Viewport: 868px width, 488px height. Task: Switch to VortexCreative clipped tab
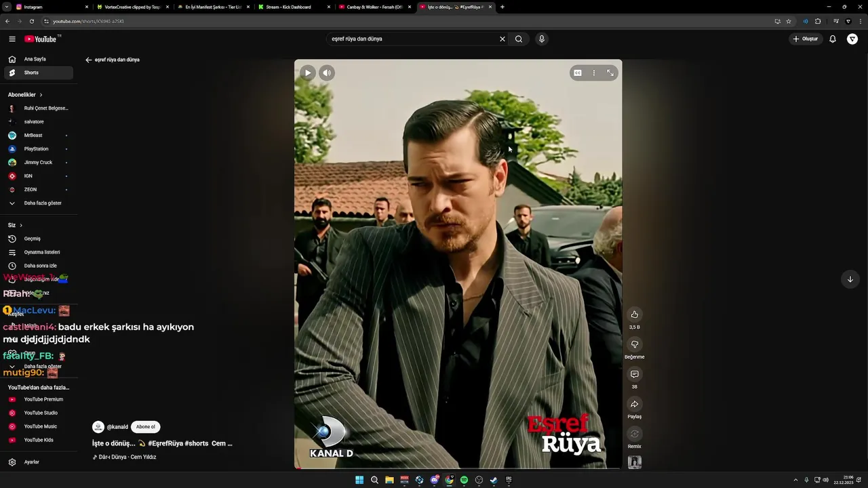coord(132,7)
